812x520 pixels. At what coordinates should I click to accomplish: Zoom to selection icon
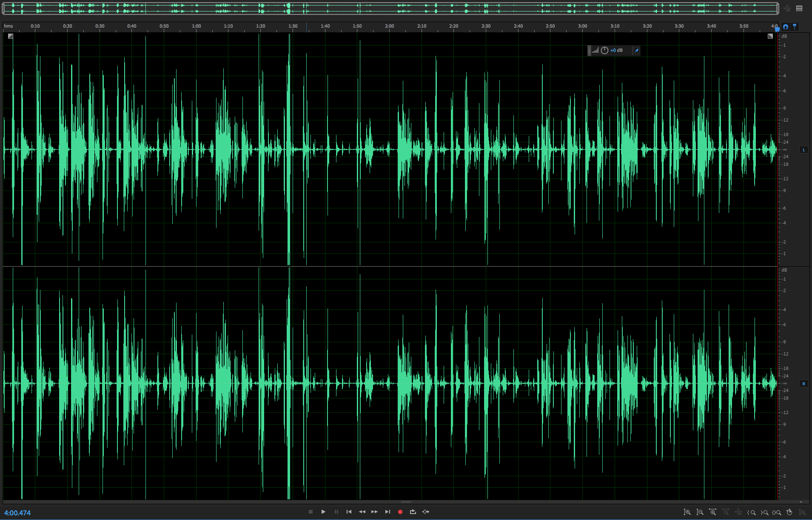click(x=777, y=512)
